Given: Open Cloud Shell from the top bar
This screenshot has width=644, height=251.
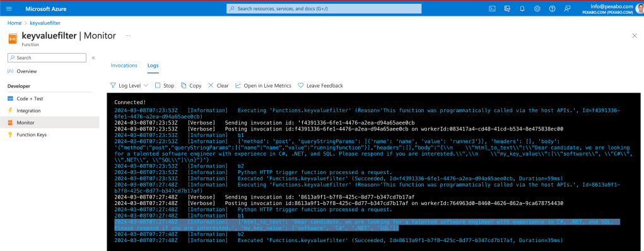Looking at the screenshot, I should coord(492,9).
